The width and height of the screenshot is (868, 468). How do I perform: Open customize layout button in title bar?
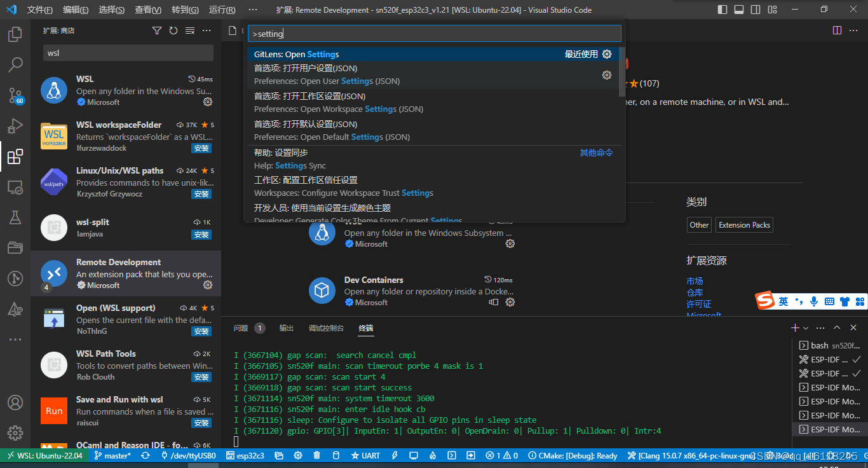pyautogui.click(x=771, y=10)
